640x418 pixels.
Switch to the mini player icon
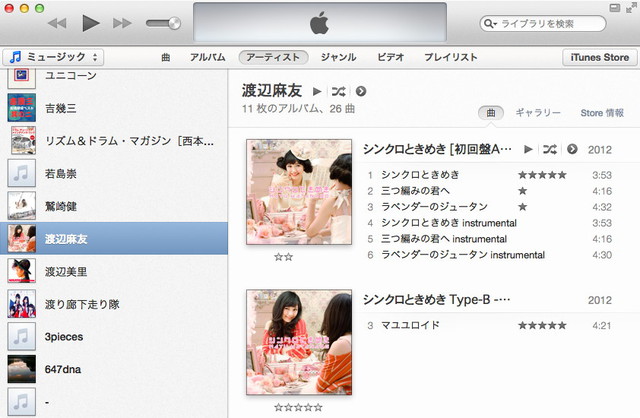615,8
